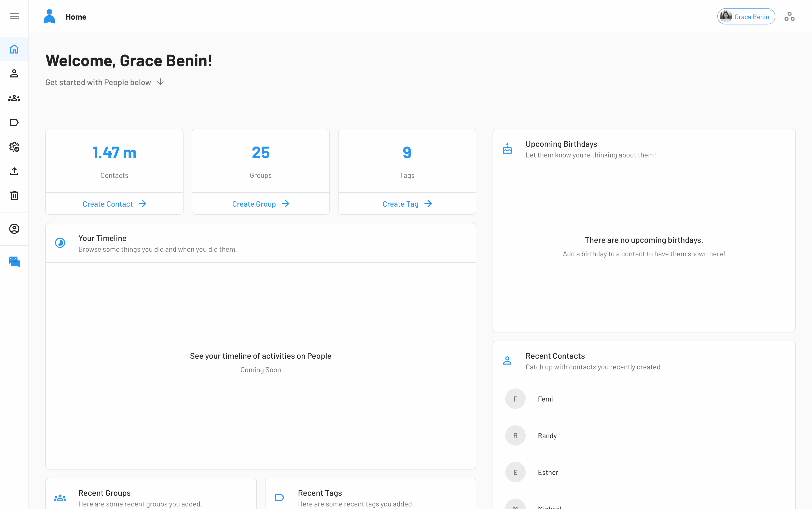Open Trash via bin sidebar icon

(14, 196)
